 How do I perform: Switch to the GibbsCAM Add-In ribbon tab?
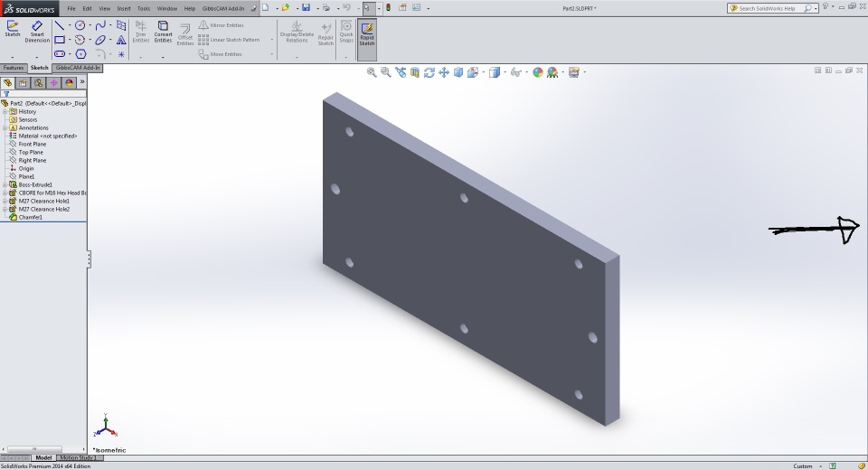click(x=78, y=68)
